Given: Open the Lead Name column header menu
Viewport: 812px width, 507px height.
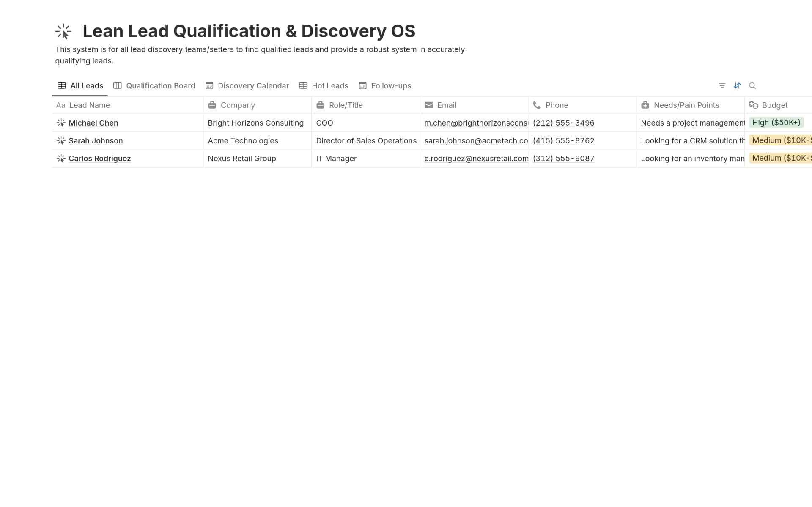Looking at the screenshot, I should tap(89, 105).
